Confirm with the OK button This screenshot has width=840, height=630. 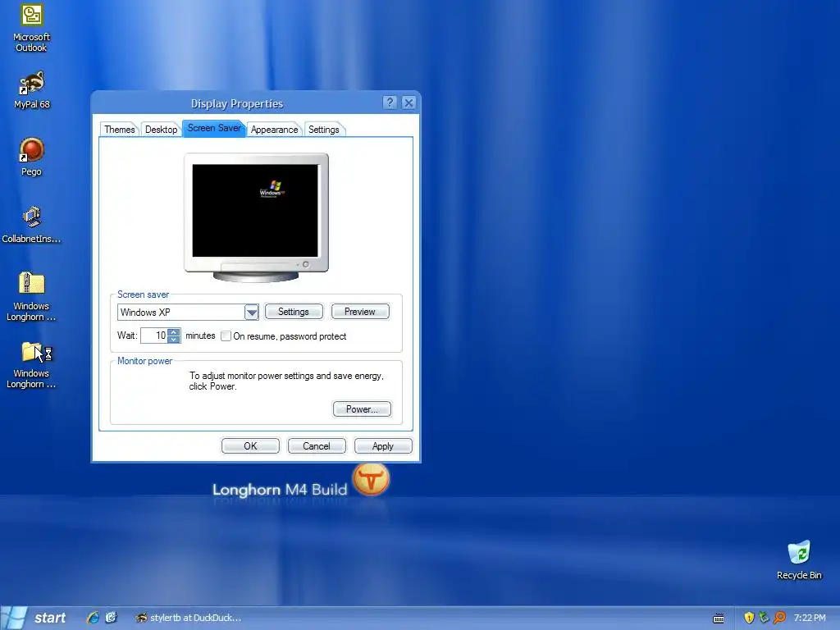pos(250,446)
